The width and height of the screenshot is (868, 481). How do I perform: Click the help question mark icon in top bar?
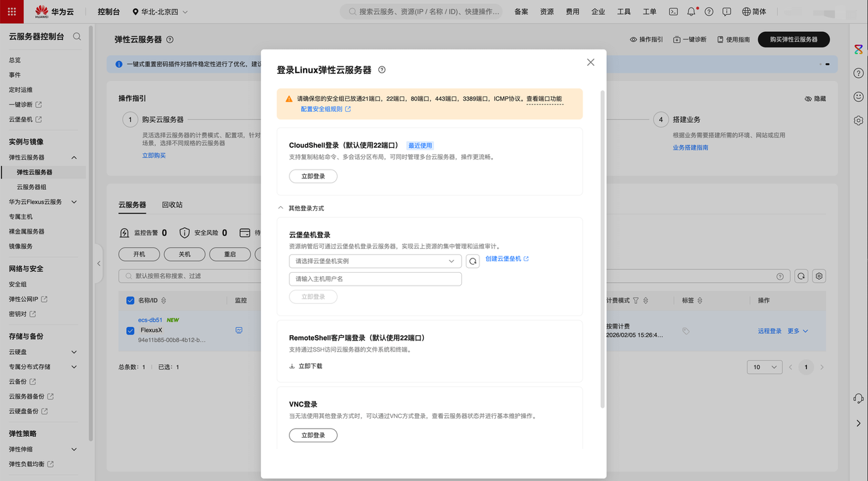tap(709, 12)
